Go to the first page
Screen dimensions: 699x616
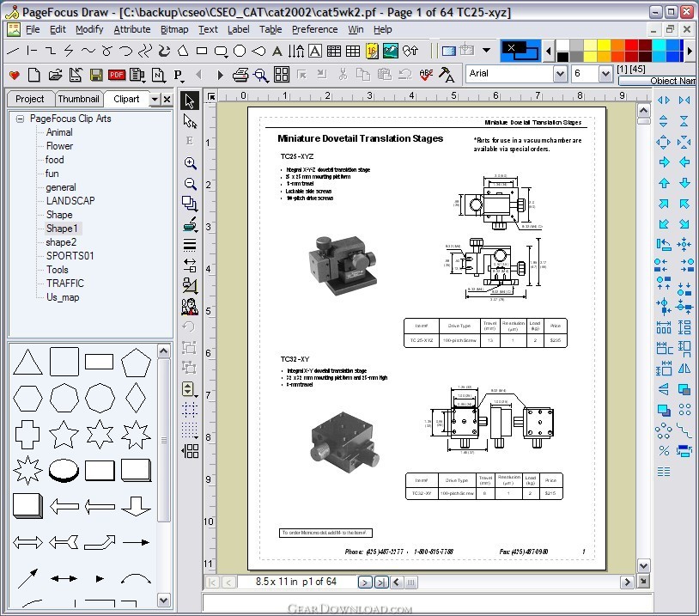point(212,582)
